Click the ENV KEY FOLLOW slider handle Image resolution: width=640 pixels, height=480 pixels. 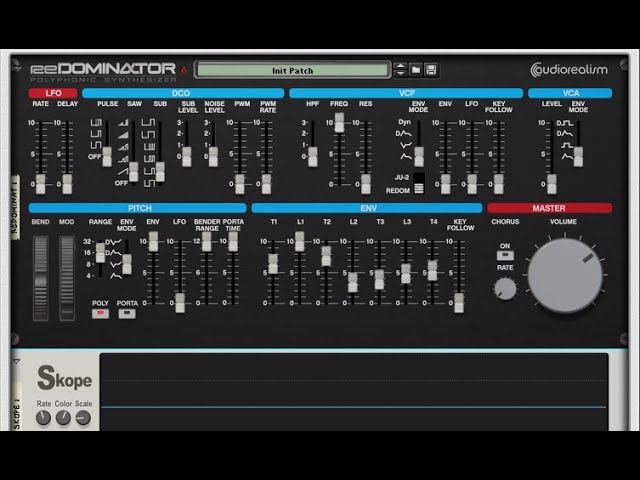(x=459, y=303)
